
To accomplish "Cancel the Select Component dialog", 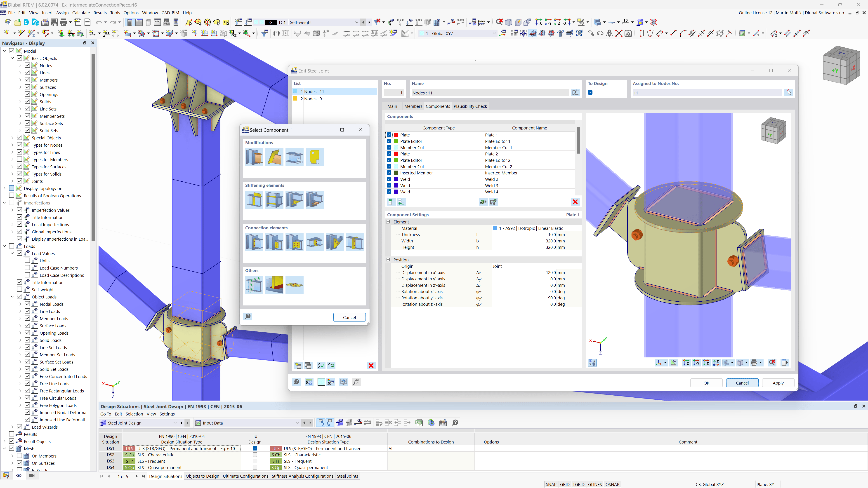I will point(349,317).
